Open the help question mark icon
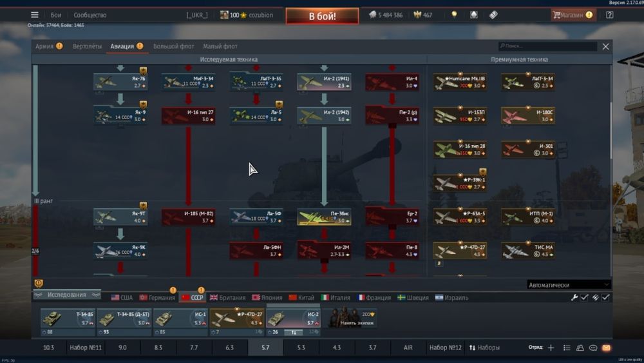Screen dimensions: 644x363 click(609, 15)
